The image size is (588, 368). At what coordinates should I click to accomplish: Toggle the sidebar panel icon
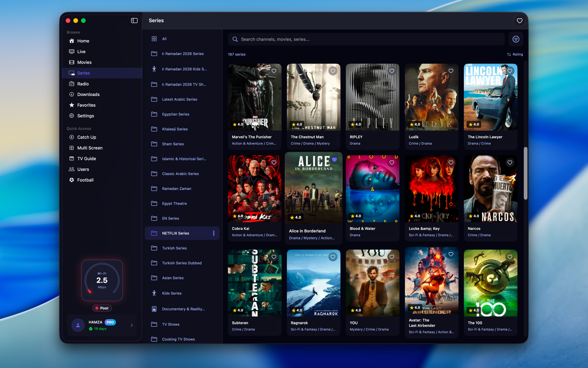pos(134,20)
